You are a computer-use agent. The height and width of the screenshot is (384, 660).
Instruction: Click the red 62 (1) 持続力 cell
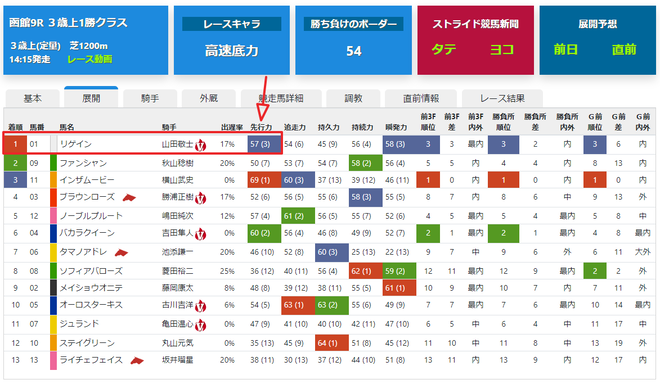365,271
